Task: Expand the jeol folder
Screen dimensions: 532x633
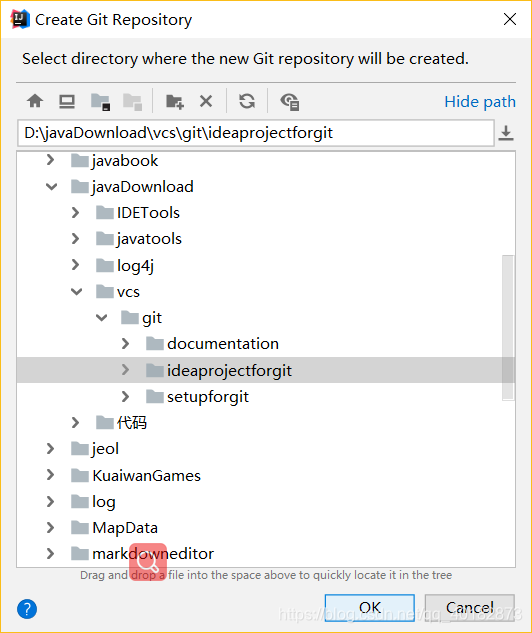Action: pos(50,449)
